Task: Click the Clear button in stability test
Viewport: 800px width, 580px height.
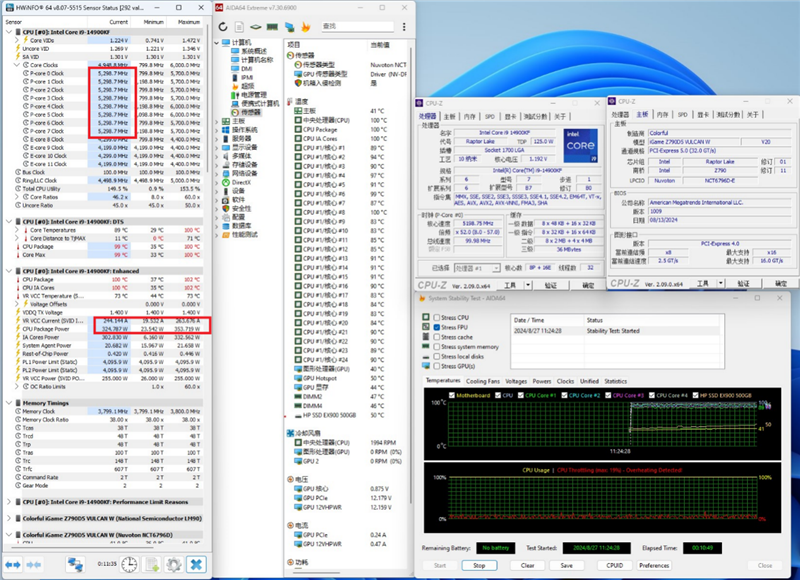Action: pyautogui.click(x=528, y=565)
